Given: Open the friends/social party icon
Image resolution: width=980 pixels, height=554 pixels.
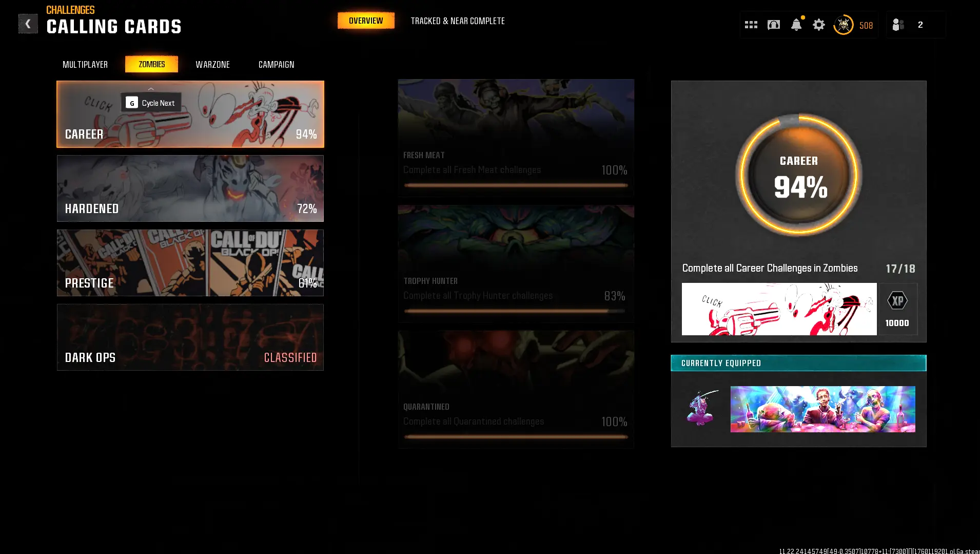Looking at the screenshot, I should [898, 25].
